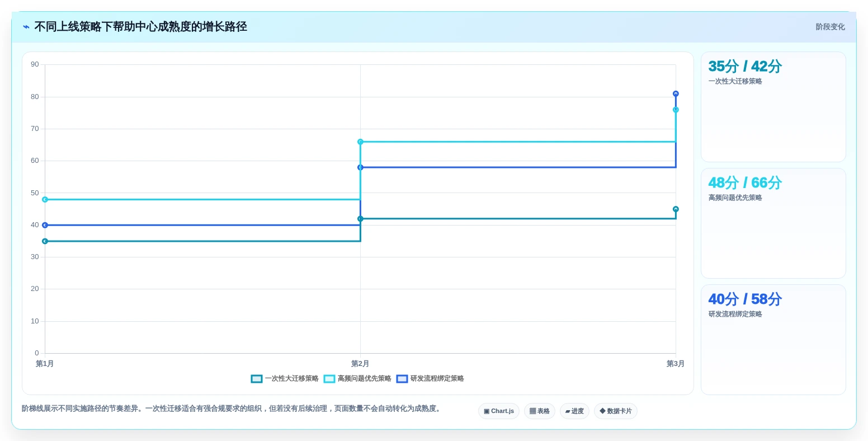868x441 pixels.
Task: Click the 40分 / 58分 card value
Action: point(745,299)
